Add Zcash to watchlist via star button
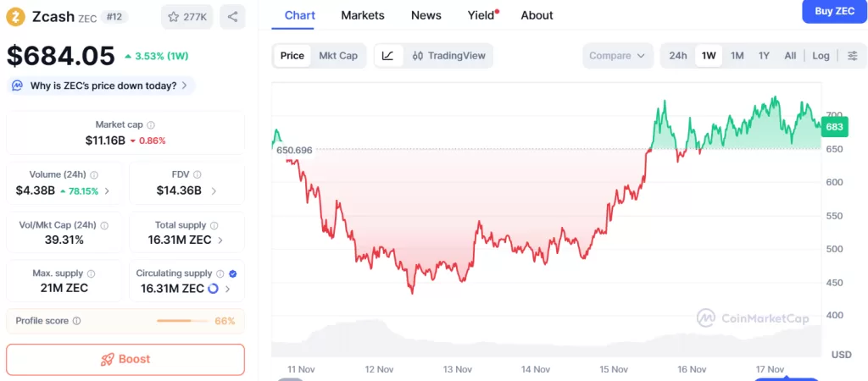Screen dimensions: 868x381 click(x=187, y=17)
